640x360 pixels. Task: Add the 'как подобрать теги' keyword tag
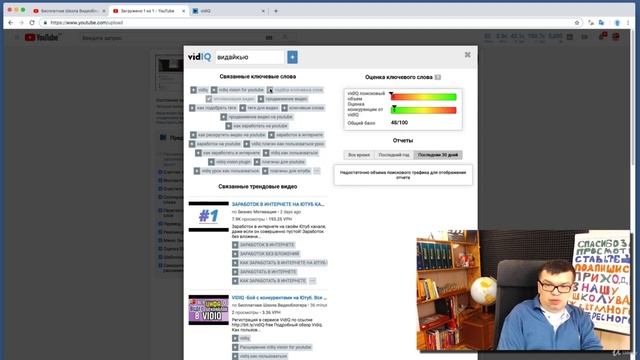[x=192, y=108]
